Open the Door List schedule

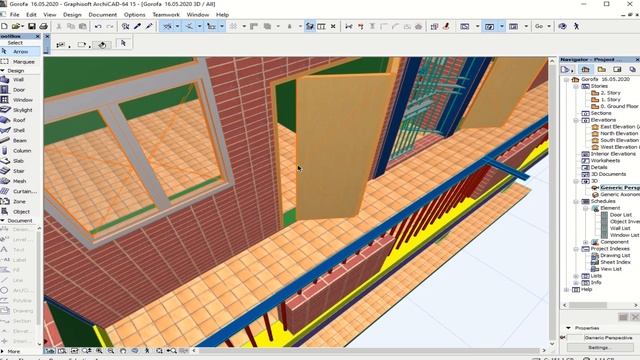point(621,215)
